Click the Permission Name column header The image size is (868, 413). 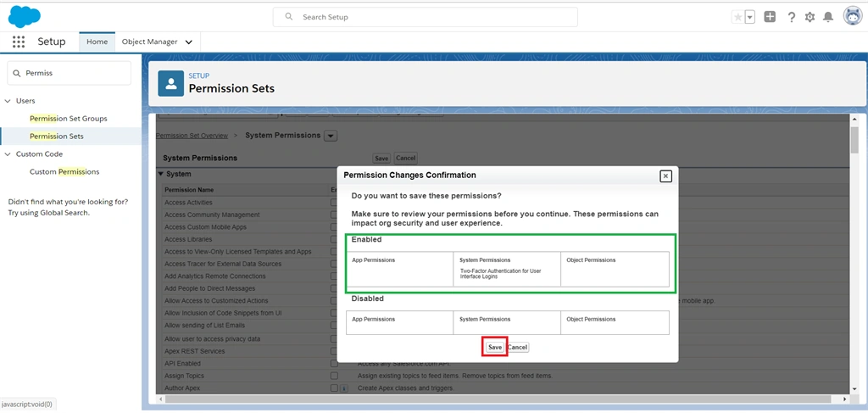click(x=189, y=189)
